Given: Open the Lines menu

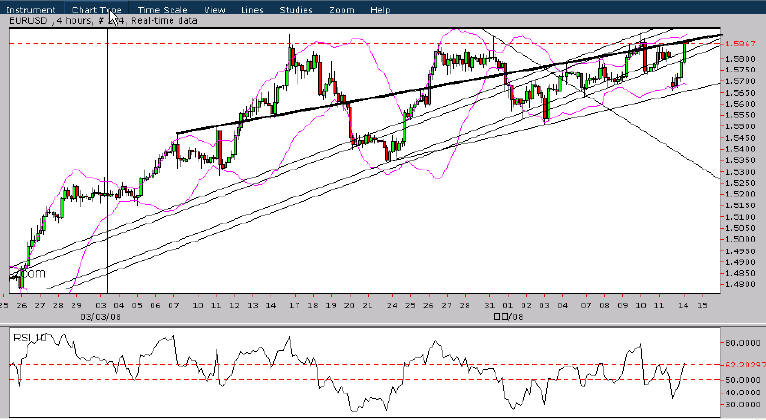Looking at the screenshot, I should [x=252, y=10].
